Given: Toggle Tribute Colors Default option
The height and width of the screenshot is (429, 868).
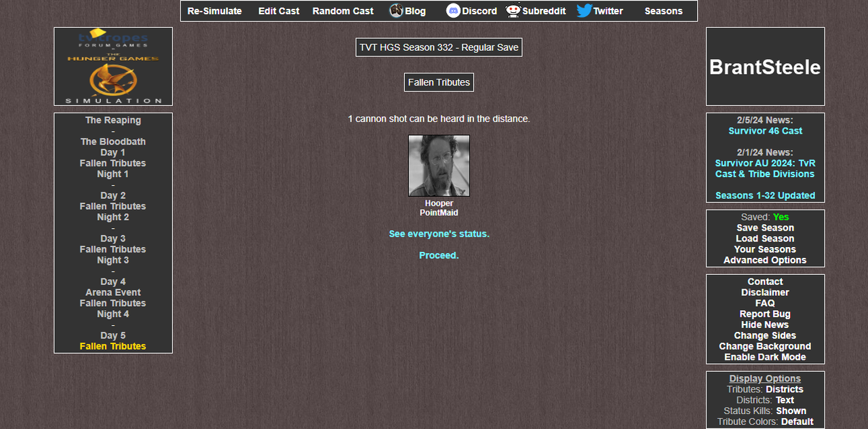Looking at the screenshot, I should point(797,422).
